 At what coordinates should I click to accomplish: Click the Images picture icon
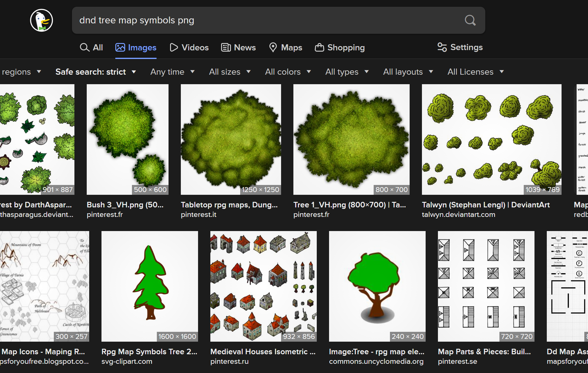(120, 47)
